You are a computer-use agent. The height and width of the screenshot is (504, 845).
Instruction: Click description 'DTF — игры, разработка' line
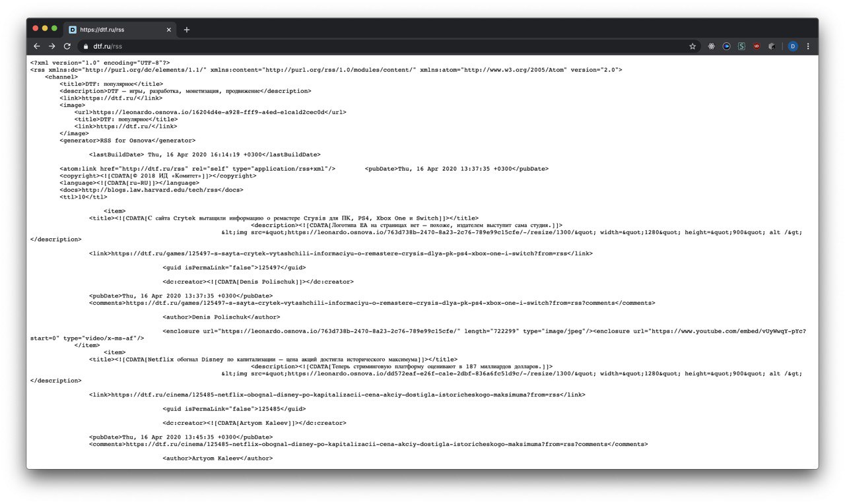pyautogui.click(x=185, y=91)
